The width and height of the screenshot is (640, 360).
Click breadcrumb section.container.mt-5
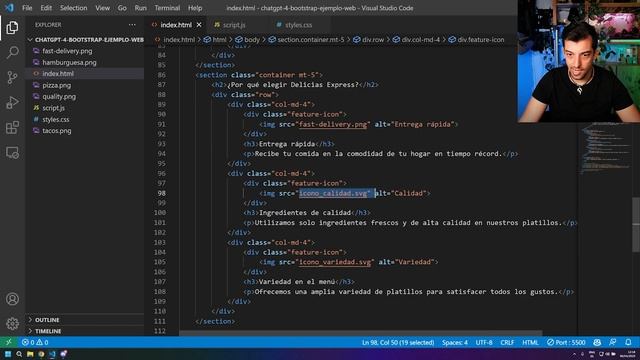click(306, 40)
